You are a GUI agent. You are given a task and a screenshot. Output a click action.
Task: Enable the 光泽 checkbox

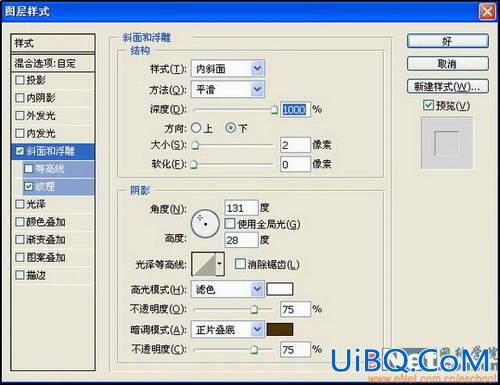click(x=20, y=204)
